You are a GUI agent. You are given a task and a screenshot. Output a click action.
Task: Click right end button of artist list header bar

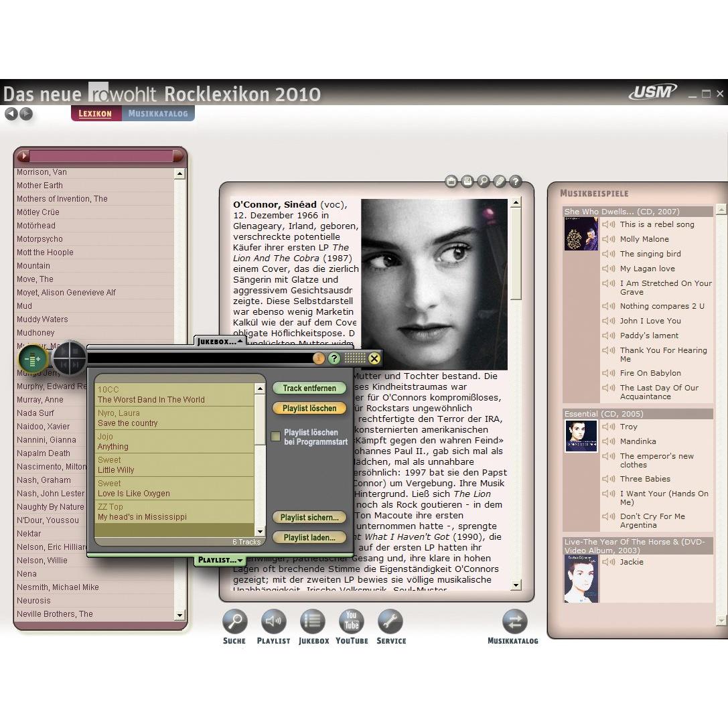[x=178, y=156]
